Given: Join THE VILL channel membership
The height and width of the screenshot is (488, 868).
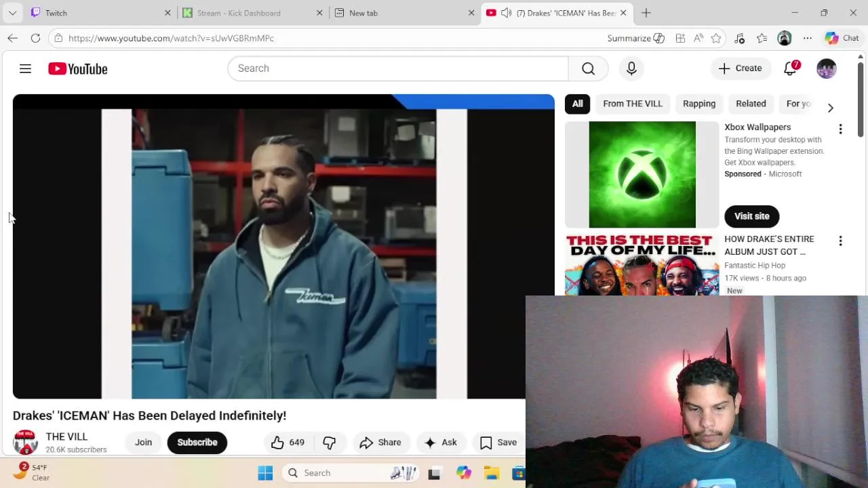Looking at the screenshot, I should pos(143,443).
